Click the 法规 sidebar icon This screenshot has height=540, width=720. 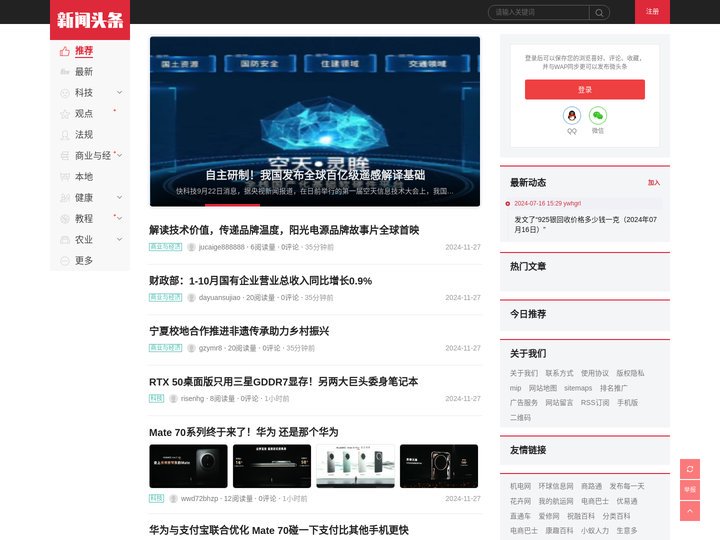point(65,135)
